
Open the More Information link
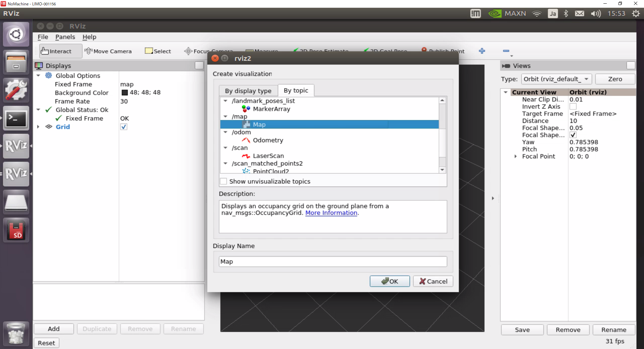coord(331,213)
